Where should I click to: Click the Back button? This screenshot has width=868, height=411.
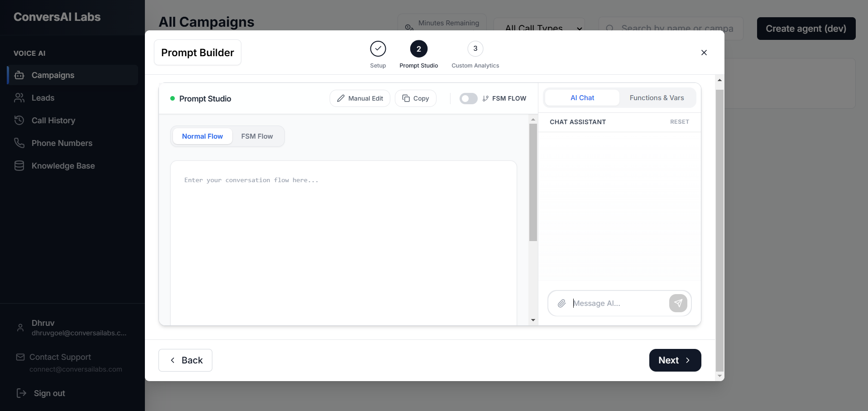coord(185,360)
